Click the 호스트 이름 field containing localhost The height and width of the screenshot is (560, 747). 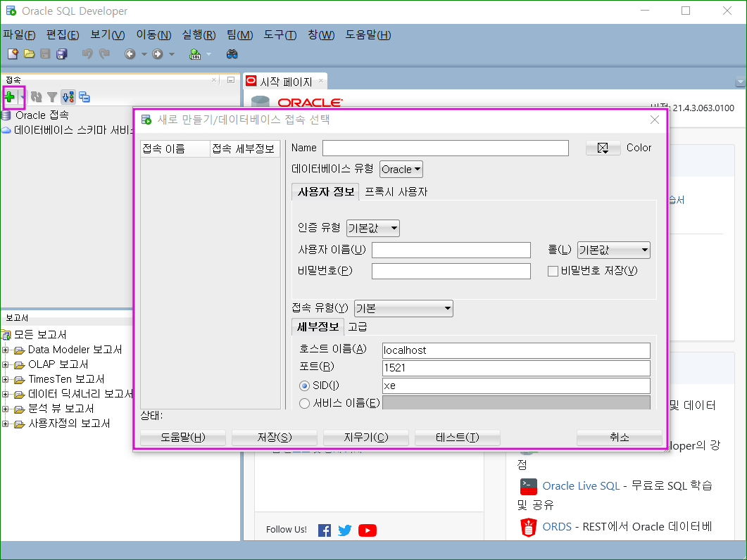(516, 350)
